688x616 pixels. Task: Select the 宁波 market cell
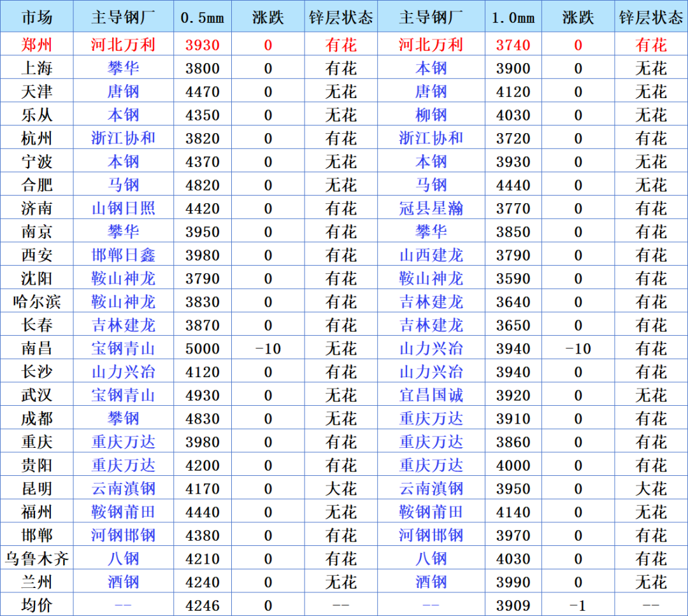tap(37, 161)
